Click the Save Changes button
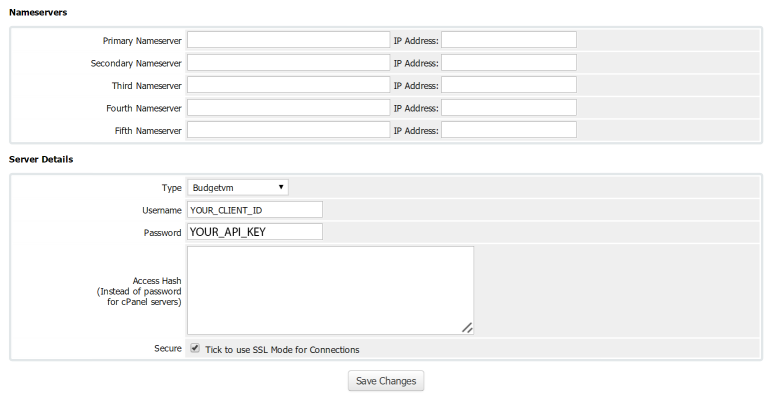The image size is (772, 397). point(386,381)
